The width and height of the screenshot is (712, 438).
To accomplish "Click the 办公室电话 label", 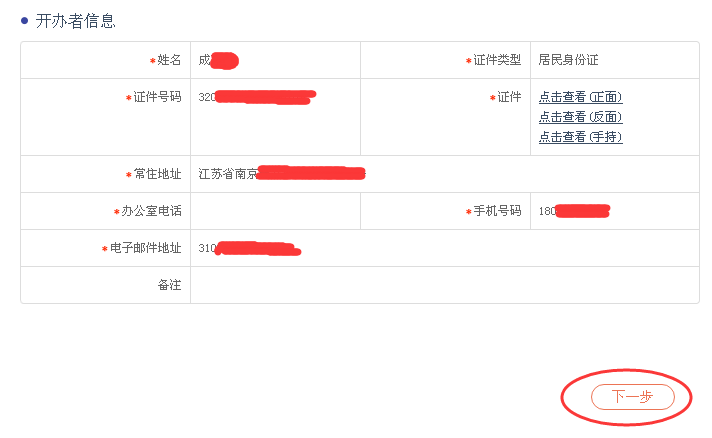I will [151, 211].
